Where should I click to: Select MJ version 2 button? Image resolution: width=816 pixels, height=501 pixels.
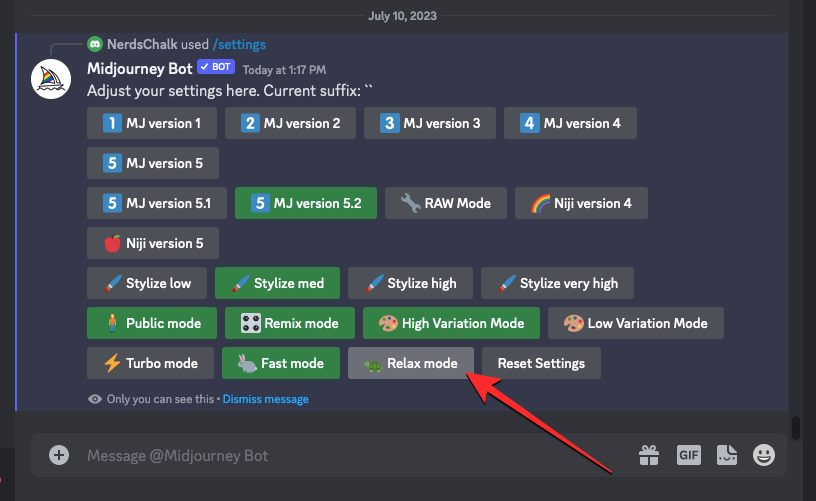(290, 123)
